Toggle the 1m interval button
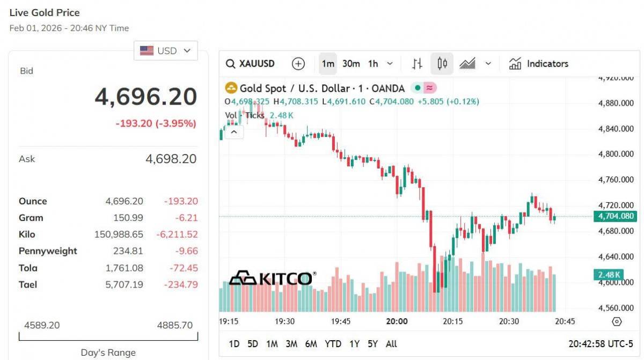 [328, 64]
